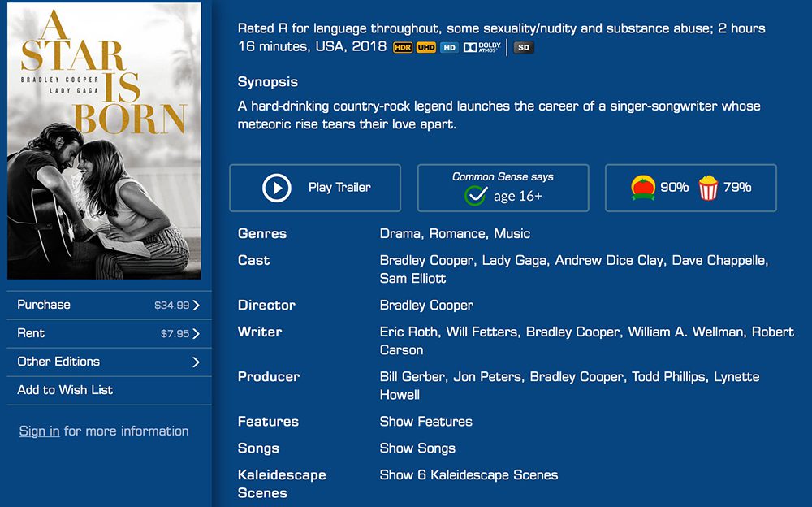Click the Rotten Tomatoes tomato icon

click(x=643, y=188)
